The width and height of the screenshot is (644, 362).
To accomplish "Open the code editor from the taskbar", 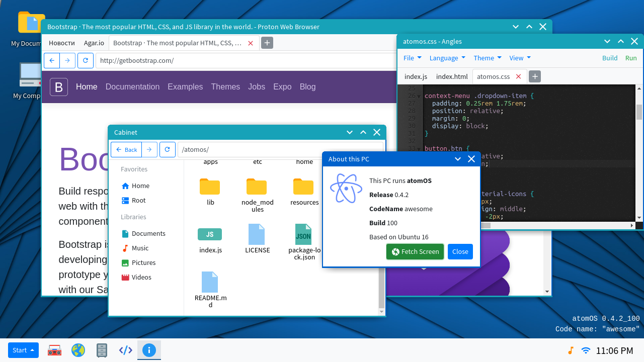I will tap(125, 350).
